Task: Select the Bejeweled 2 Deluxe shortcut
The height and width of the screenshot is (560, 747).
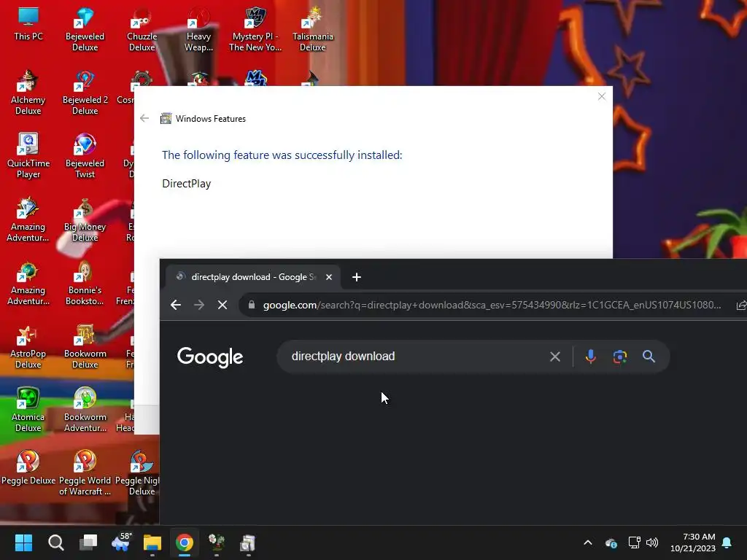Action: point(85,93)
